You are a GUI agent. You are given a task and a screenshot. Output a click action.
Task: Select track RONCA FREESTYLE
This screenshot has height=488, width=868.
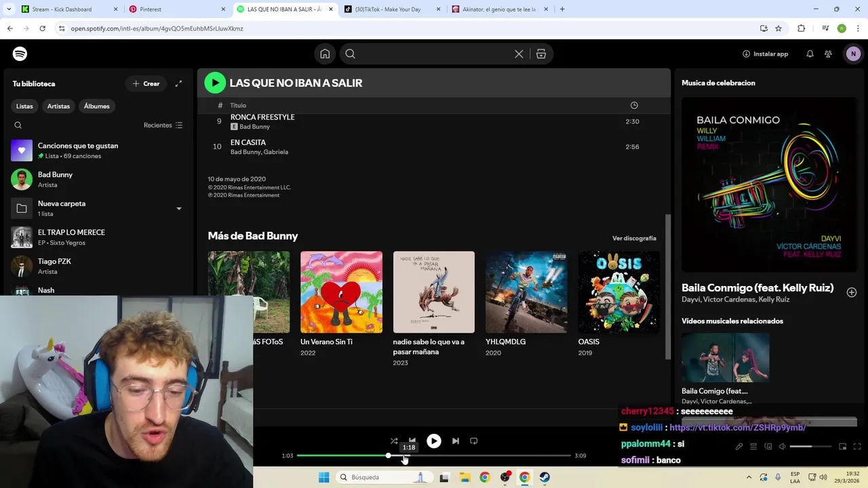(262, 117)
